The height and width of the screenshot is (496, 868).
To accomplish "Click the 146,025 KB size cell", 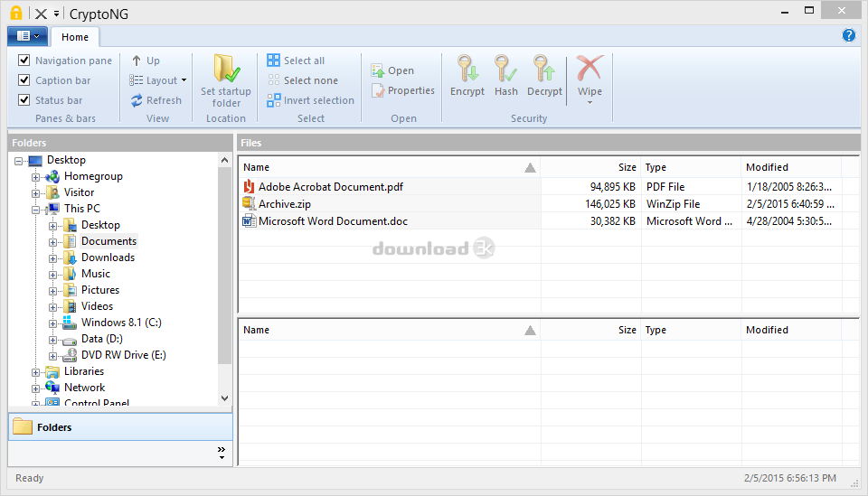I will [610, 204].
